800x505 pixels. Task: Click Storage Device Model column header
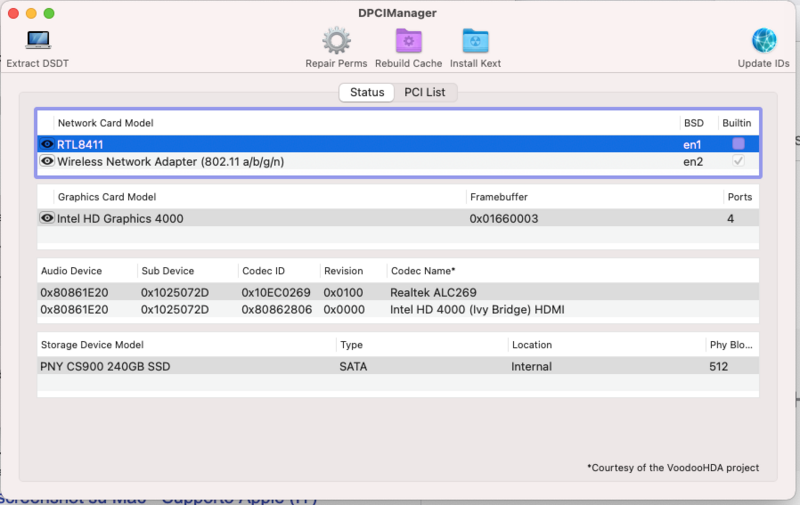[x=92, y=345]
